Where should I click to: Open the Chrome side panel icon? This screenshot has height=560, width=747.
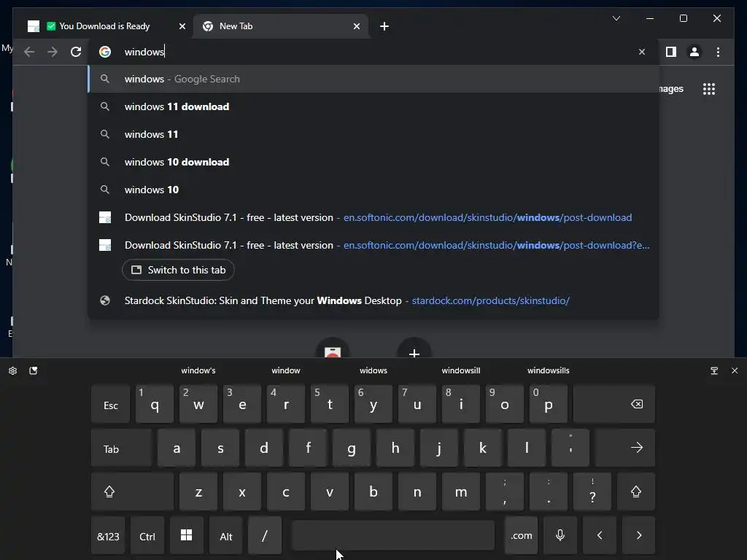671,52
